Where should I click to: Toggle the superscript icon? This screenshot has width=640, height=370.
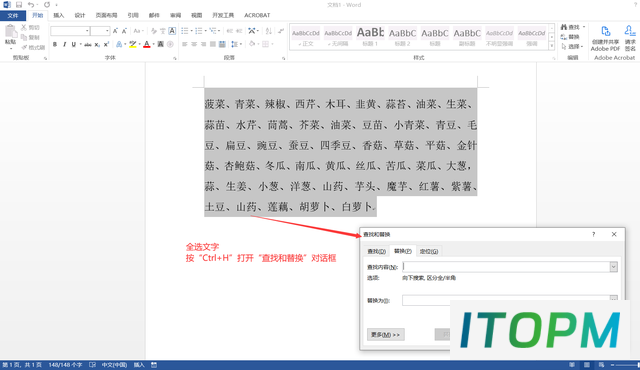point(106,44)
